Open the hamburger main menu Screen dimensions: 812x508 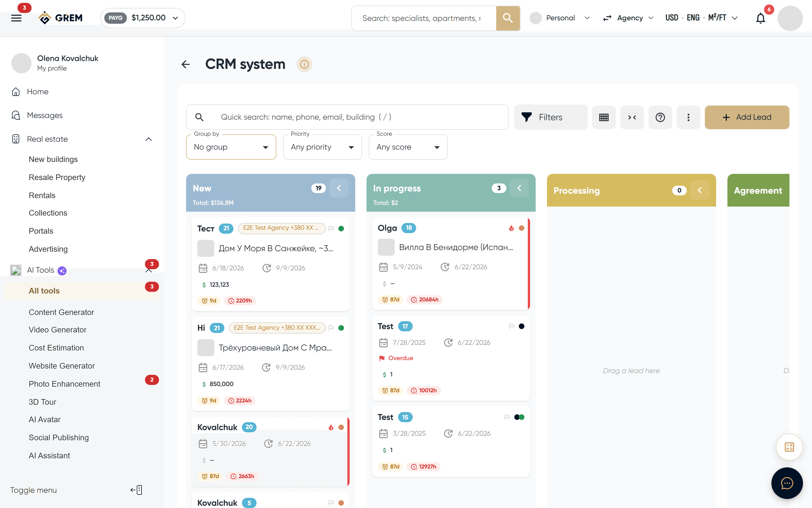click(x=16, y=18)
